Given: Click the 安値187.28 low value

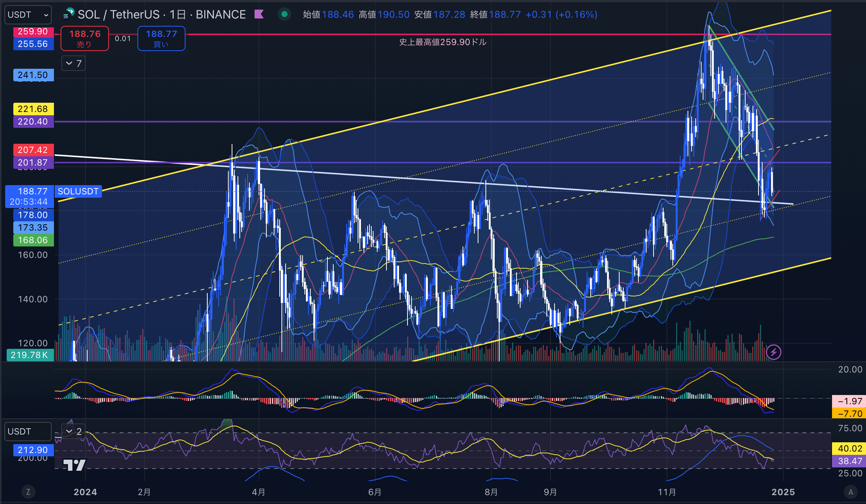Looking at the screenshot, I should 440,14.
